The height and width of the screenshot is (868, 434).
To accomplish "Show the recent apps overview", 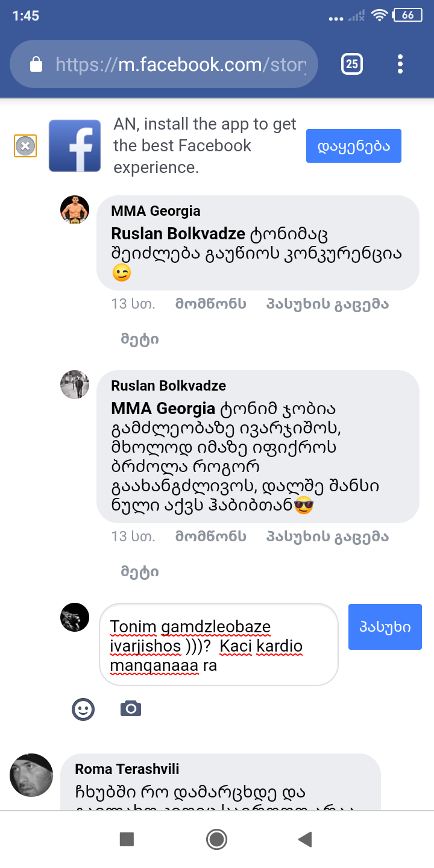I will point(127,838).
